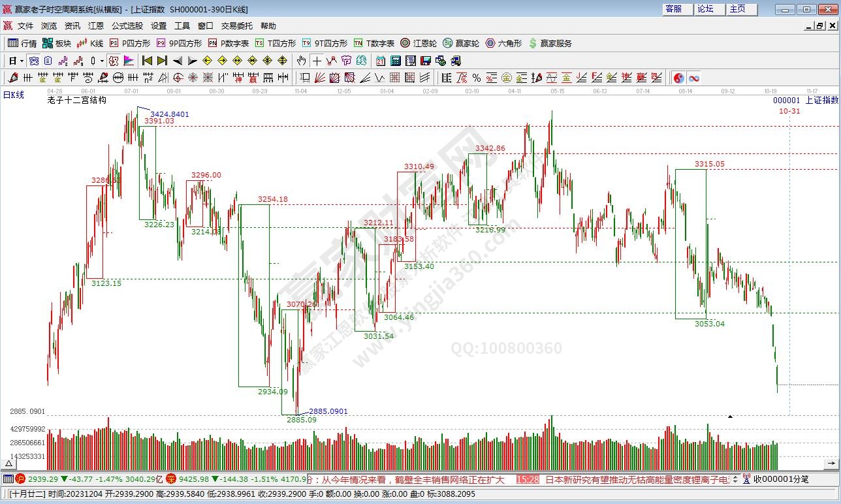Screen dimensions: 841x504
Task: Expand volume panel using bottom-left triangle button
Action: pyautogui.click(x=8, y=464)
